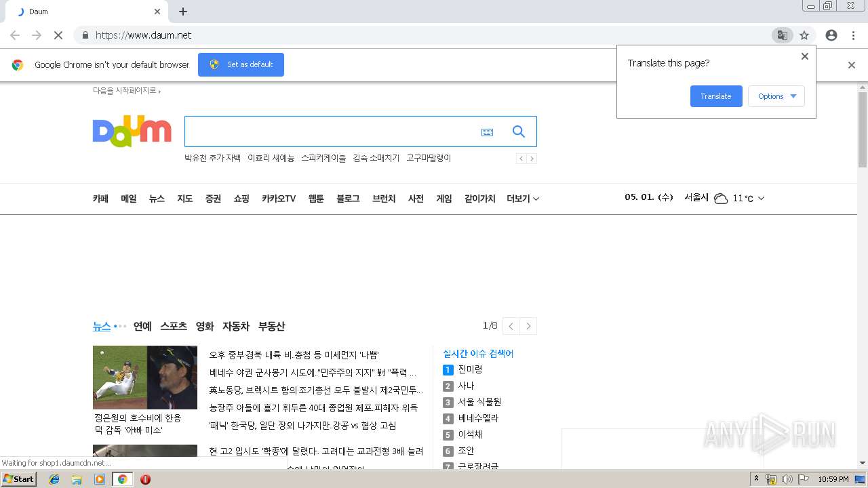View site information lock icon
Viewport: 868px width, 488px height.
(x=85, y=35)
